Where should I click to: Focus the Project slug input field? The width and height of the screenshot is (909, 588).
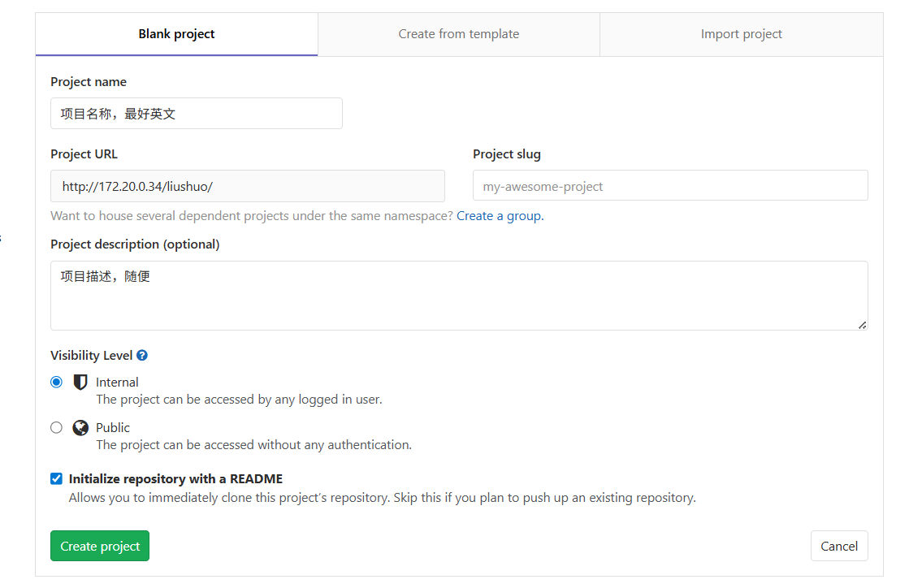pyautogui.click(x=669, y=186)
